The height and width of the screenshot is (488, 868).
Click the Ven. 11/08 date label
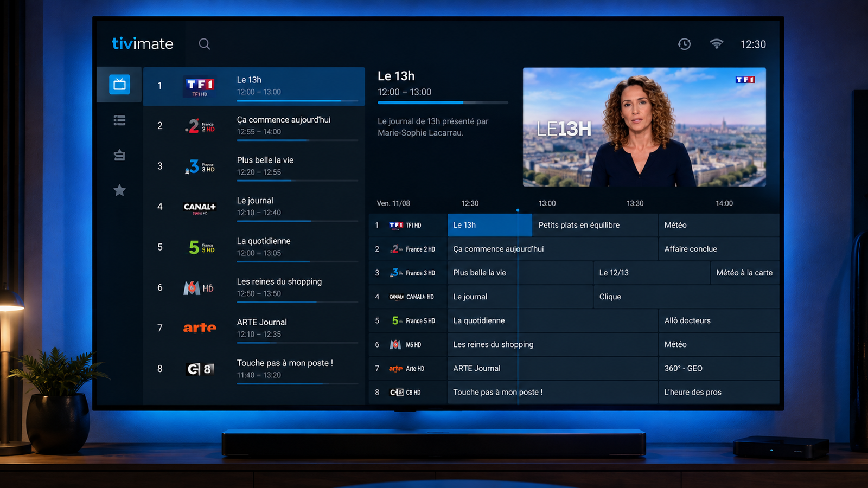[393, 203]
